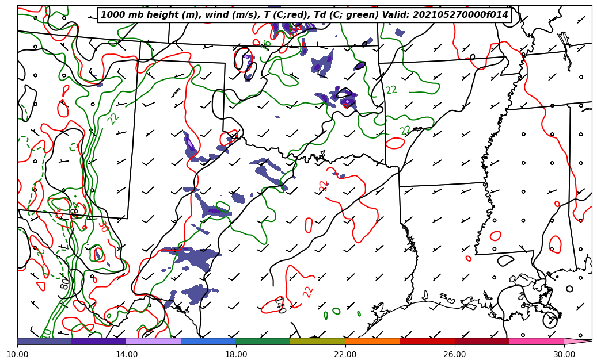The height and width of the screenshot is (364, 597).
Task: Click the 10.00 colorbar tick label
Action: tap(17, 354)
